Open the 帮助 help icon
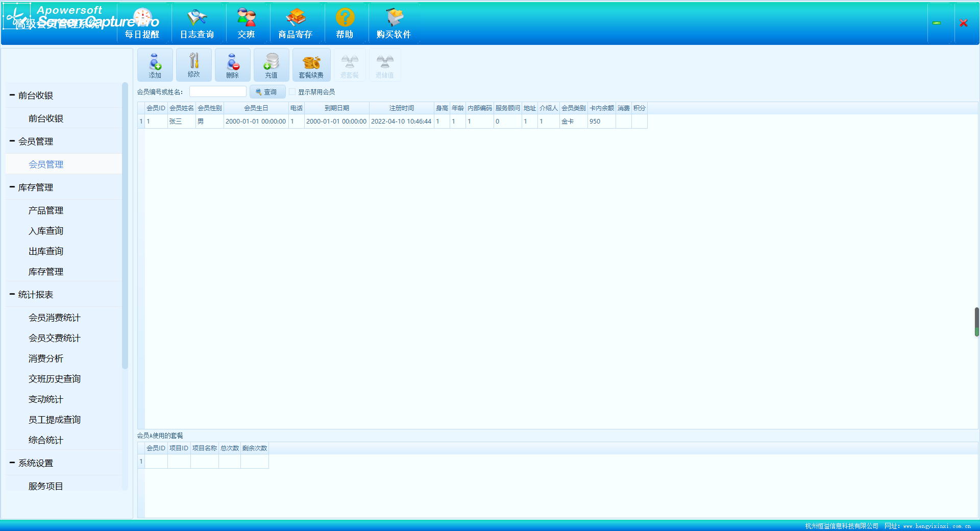The width and height of the screenshot is (980, 531). 345,23
